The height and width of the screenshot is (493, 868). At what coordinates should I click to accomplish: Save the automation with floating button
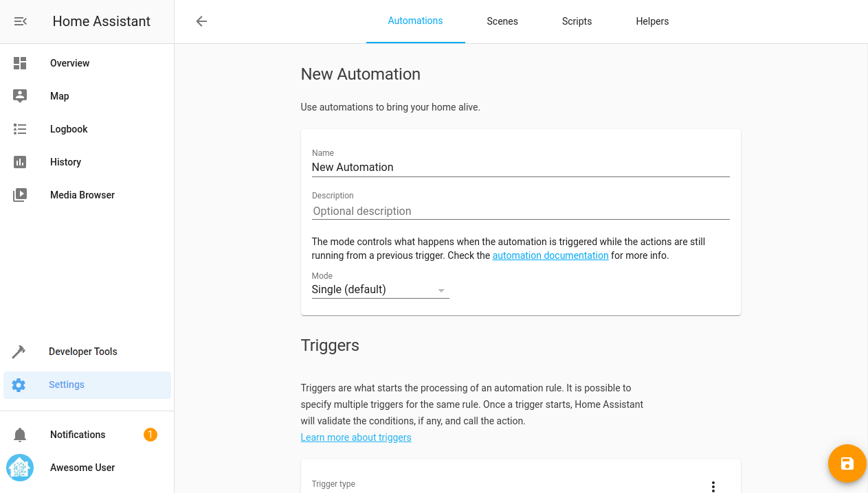[847, 463]
